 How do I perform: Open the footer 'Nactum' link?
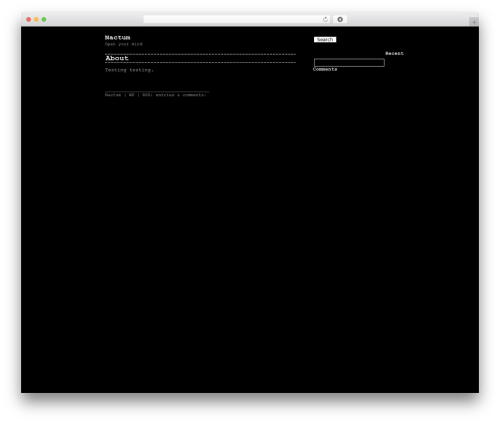[113, 95]
